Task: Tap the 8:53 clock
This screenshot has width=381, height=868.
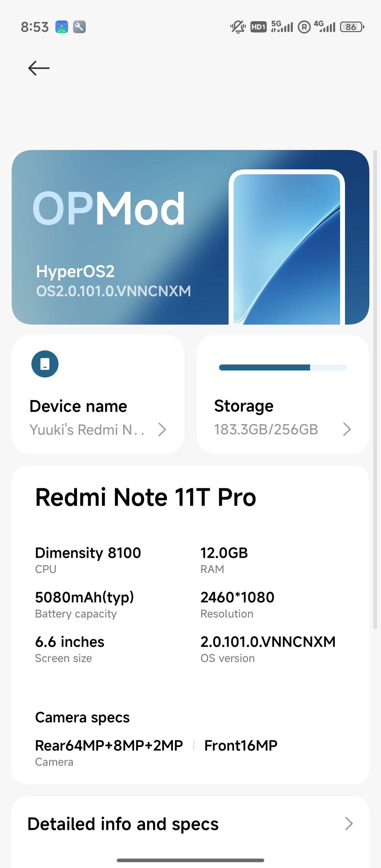Action: (x=35, y=27)
